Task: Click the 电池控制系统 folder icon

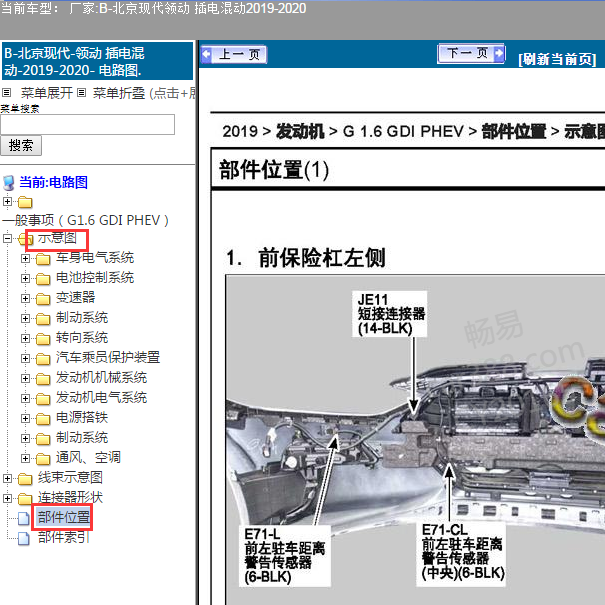Action: point(43,279)
